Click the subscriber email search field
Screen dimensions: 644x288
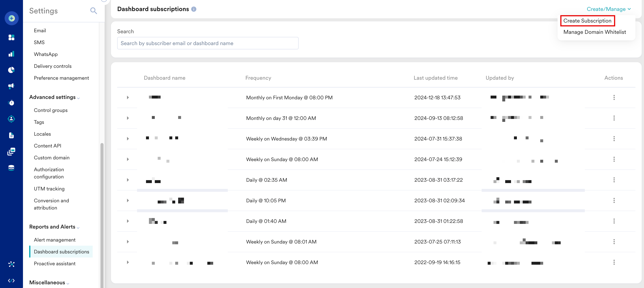click(208, 43)
